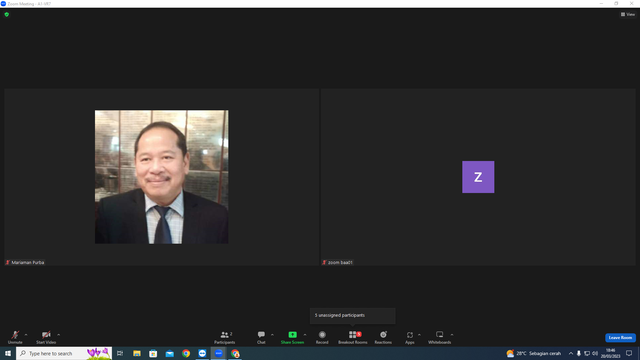Select Mariaman Purba's video tile photo
Viewport: 640px width, 360px height.
[162, 177]
